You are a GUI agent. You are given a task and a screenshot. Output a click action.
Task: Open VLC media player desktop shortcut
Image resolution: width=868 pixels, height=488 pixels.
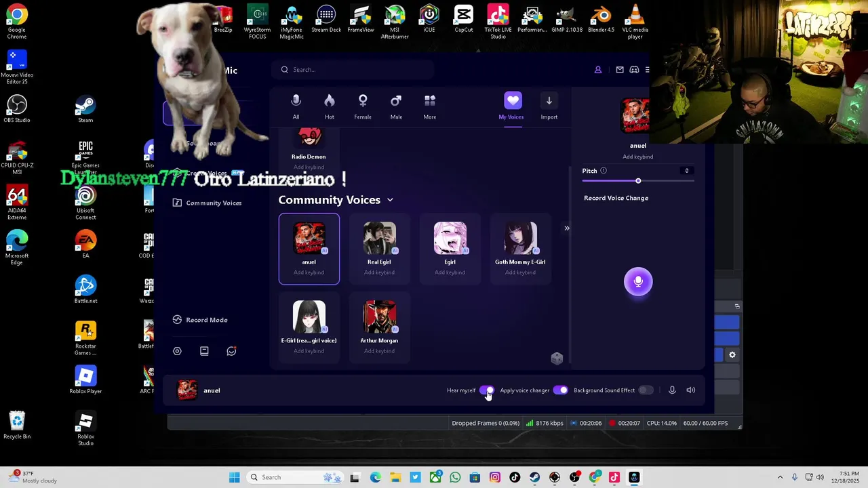(x=635, y=22)
